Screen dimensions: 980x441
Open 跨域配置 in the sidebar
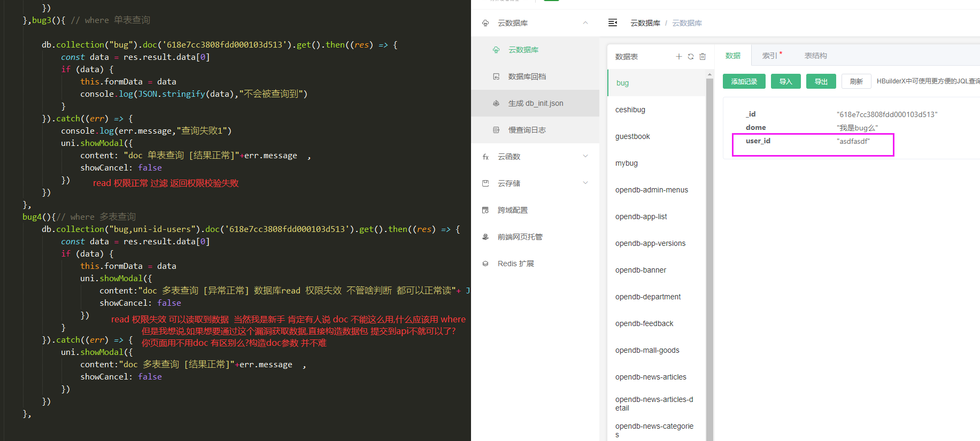[512, 210]
